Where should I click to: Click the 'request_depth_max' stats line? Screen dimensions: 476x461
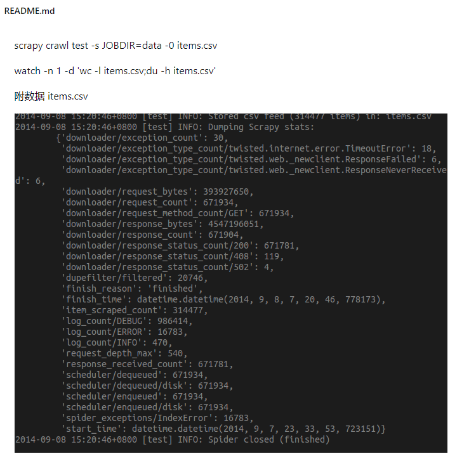[124, 353]
